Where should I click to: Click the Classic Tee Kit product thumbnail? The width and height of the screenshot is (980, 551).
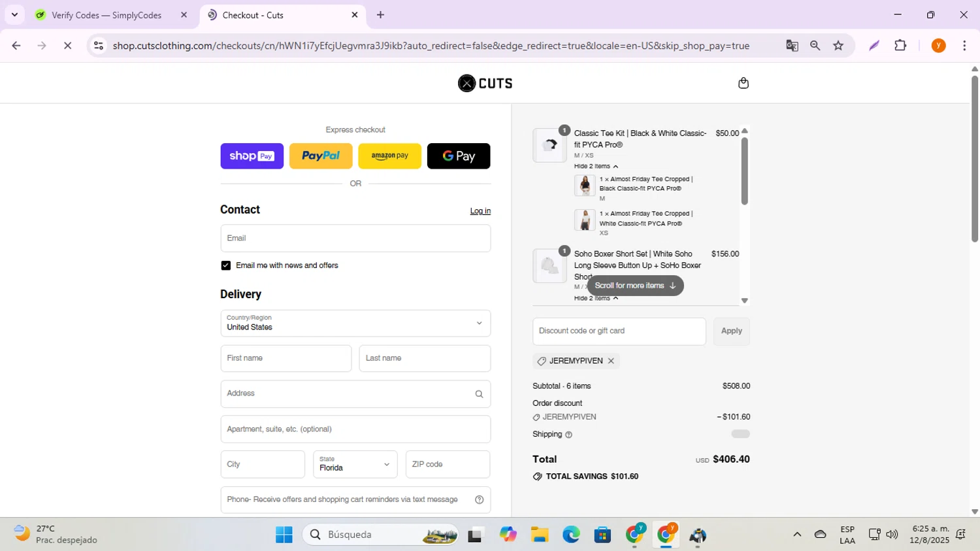click(549, 145)
